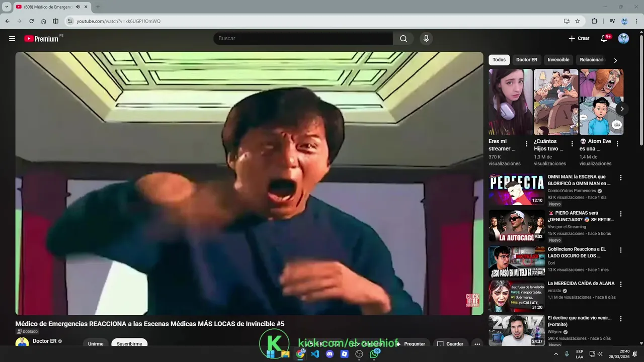
Task: Go back with the browser back arrow
Action: (7, 21)
